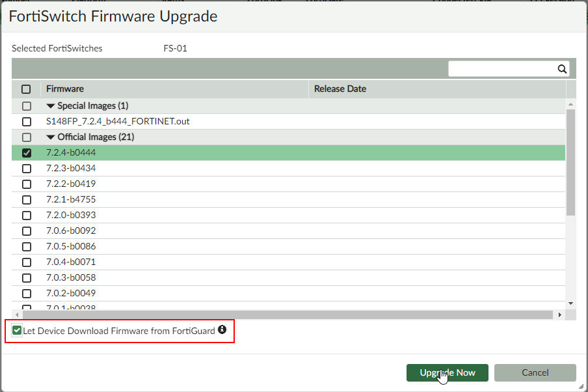Screen dimensions: 588x392
Task: Click the horizontal scrollbar right arrow
Action: (560, 315)
